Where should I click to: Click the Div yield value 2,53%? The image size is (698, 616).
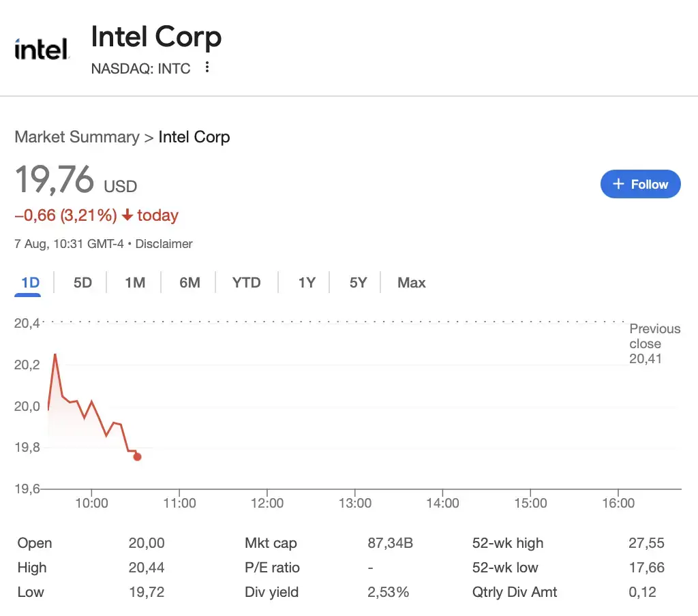[x=388, y=592]
